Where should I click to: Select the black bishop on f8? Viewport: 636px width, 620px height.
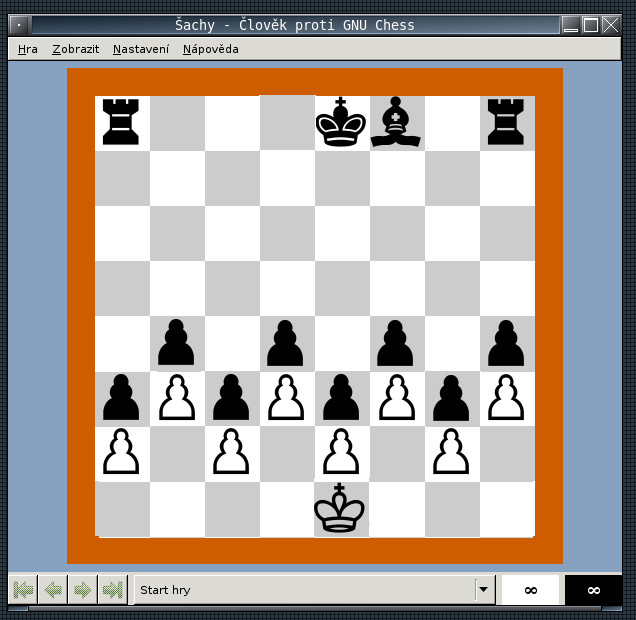(395, 122)
